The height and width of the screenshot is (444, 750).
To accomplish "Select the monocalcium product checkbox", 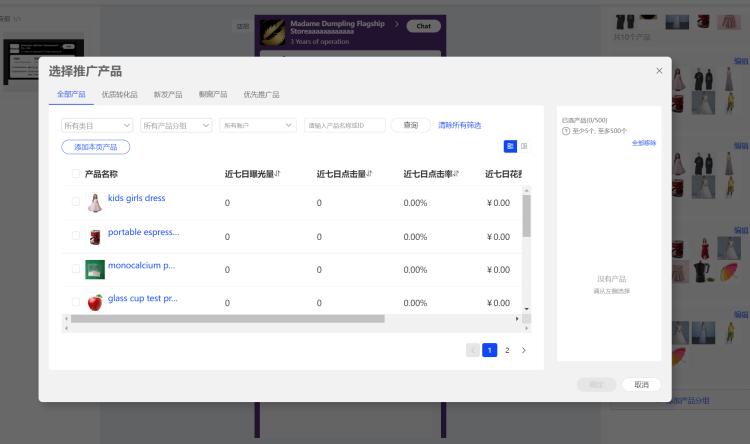I will point(76,269).
